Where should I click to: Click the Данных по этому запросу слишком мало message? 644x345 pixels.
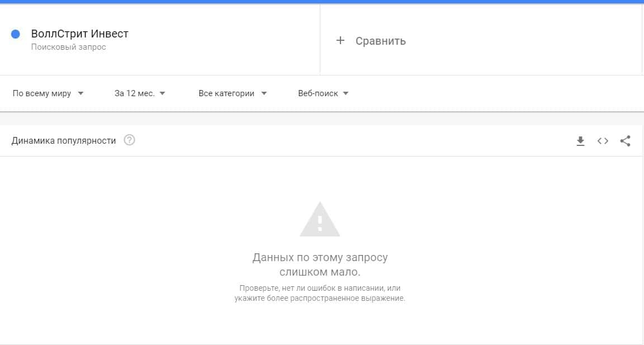320,264
